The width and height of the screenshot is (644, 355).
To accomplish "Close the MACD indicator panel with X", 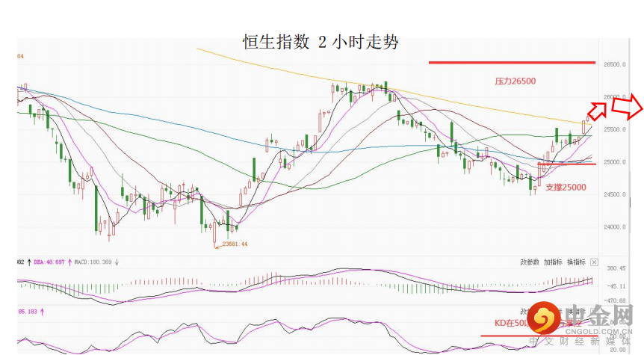I will click(x=594, y=262).
